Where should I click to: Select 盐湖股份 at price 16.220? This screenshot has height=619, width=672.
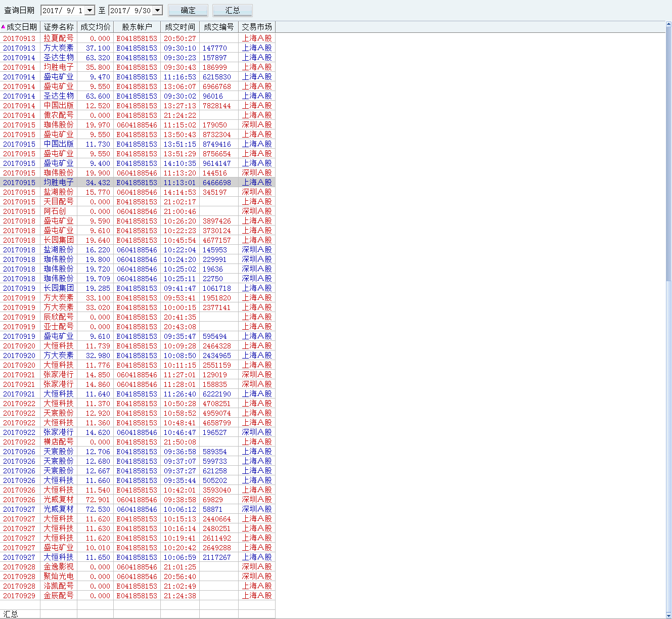[x=59, y=250]
